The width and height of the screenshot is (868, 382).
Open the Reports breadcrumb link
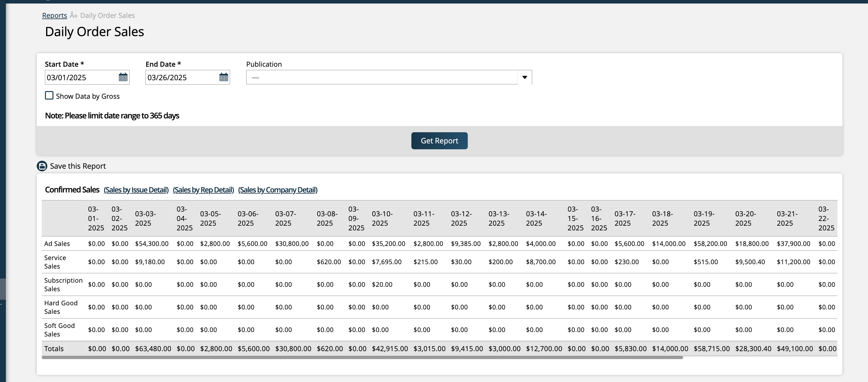[x=54, y=16]
